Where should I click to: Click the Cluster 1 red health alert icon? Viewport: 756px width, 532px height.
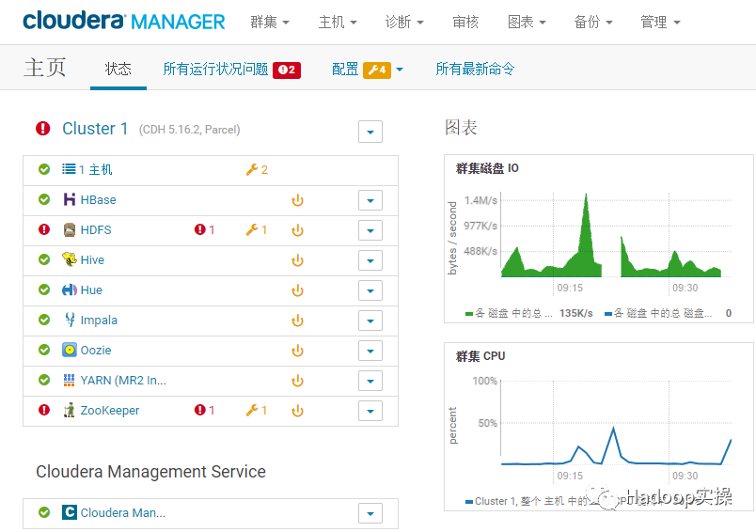43,129
